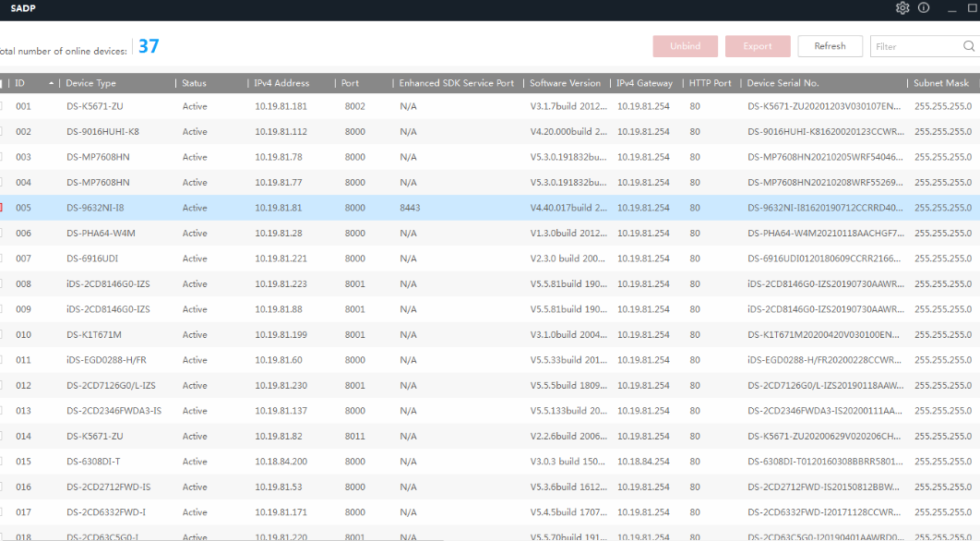Select device DS-6308DI-T
Viewport: 980px width, 541px height.
coord(93,462)
